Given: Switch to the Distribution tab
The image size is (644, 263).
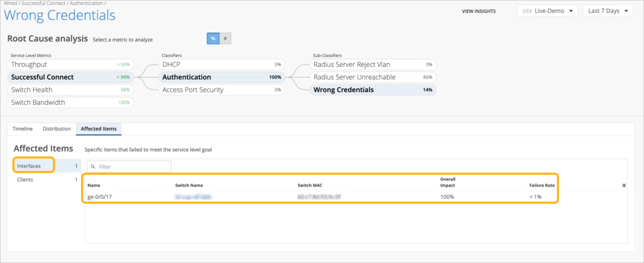Looking at the screenshot, I should 57,129.
